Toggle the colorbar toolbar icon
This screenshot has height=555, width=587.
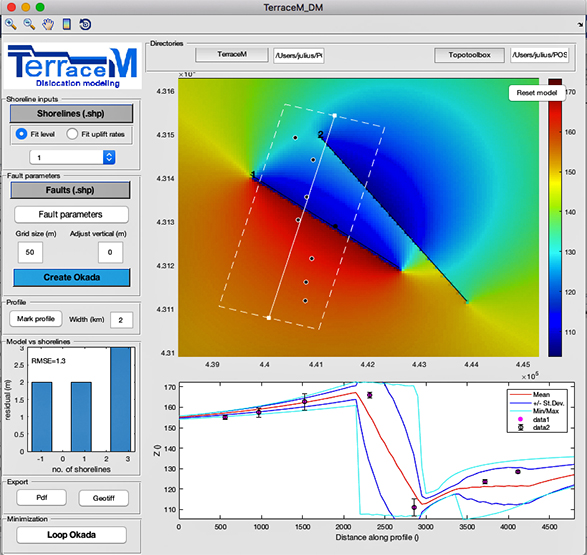(67, 25)
